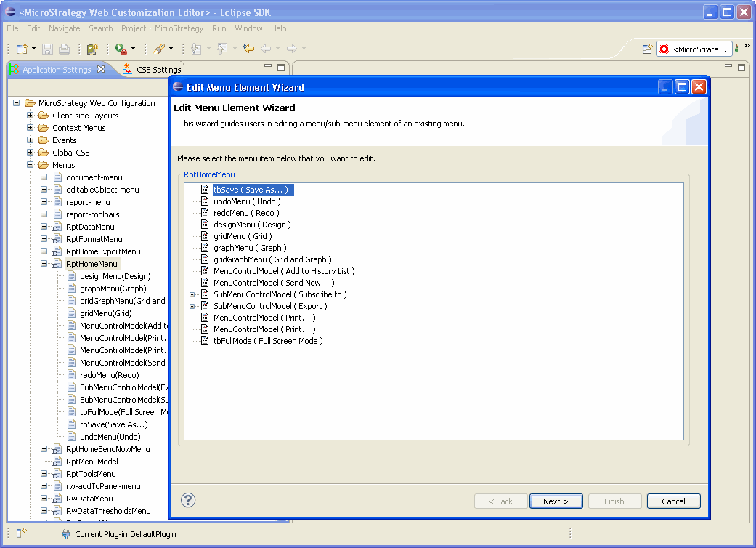Image resolution: width=756 pixels, height=548 pixels.
Task: Select tbFullMode ( Full Screen Mode ) item
Action: [x=268, y=341]
